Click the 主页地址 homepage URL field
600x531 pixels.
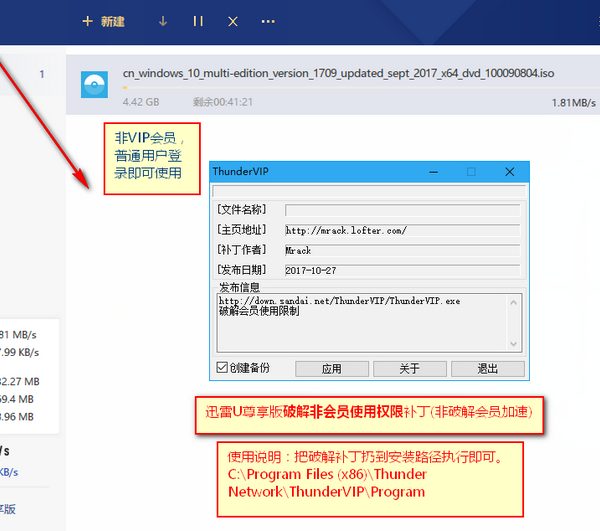402,230
